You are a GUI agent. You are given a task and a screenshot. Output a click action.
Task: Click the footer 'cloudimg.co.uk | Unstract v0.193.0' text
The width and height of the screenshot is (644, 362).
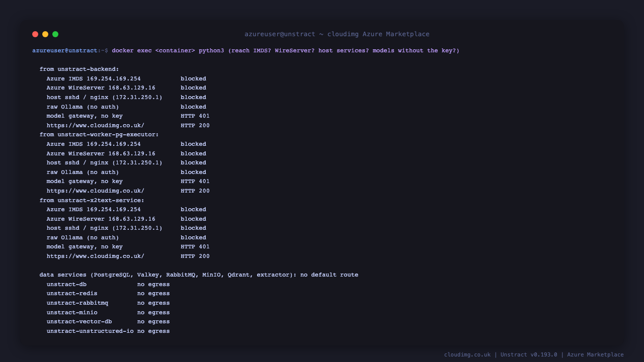[501, 355]
